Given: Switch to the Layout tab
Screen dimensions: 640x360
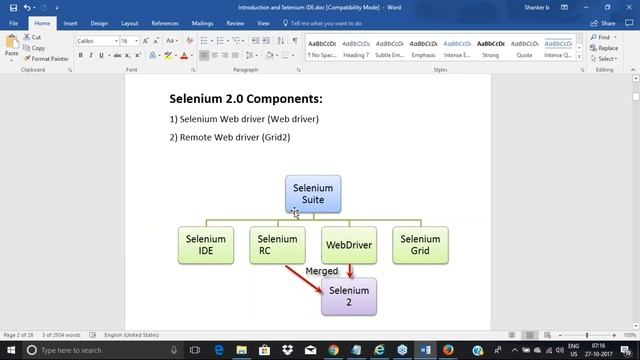Looking at the screenshot, I should pos(129,23).
